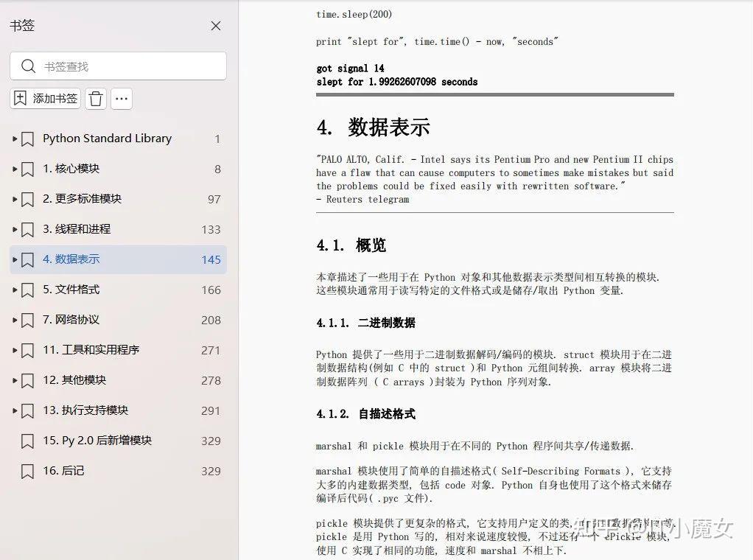753x560 pixels.
Task: Click the bookmark icon beside 12. 其他模块
Action: point(29,380)
